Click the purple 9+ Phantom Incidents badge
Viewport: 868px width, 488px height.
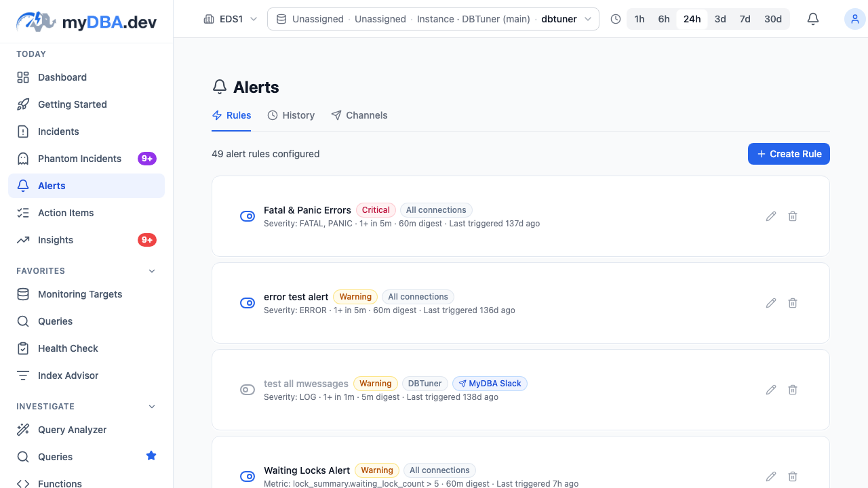pyautogui.click(x=147, y=159)
